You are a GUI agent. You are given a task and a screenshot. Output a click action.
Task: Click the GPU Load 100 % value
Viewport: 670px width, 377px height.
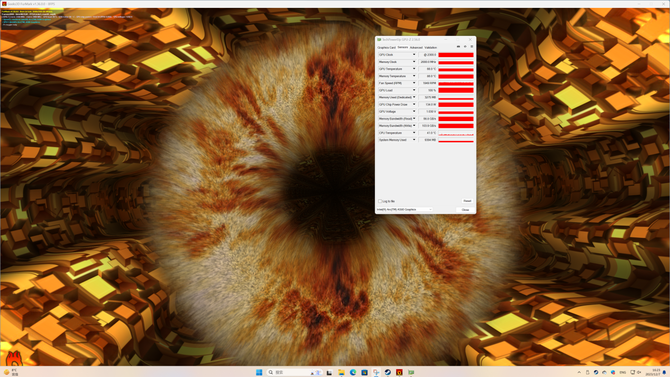click(x=427, y=90)
